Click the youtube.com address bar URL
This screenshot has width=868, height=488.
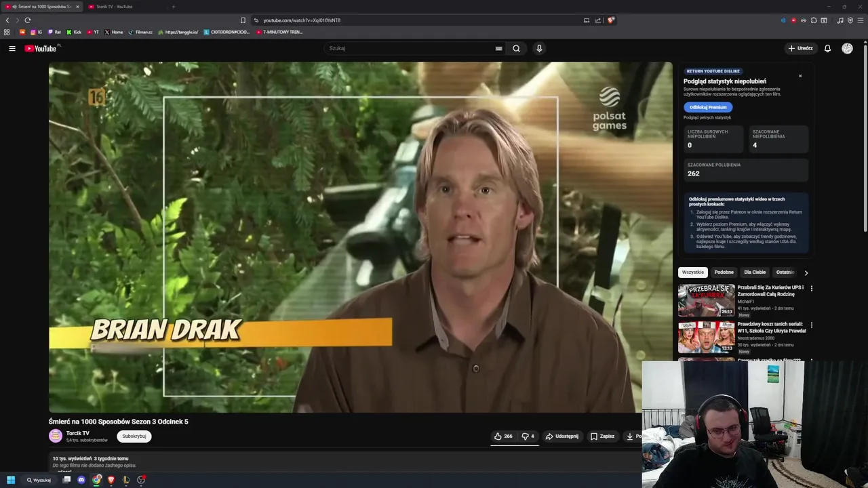[302, 20]
